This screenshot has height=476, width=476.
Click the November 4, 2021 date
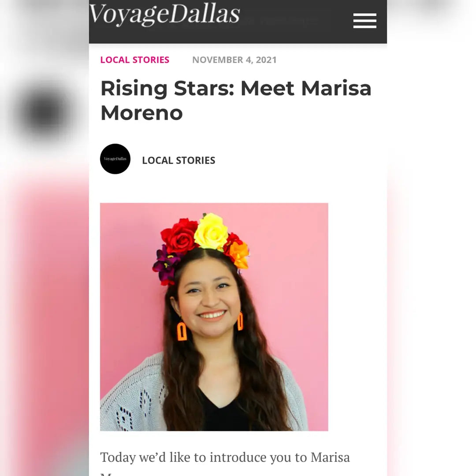[x=234, y=60]
